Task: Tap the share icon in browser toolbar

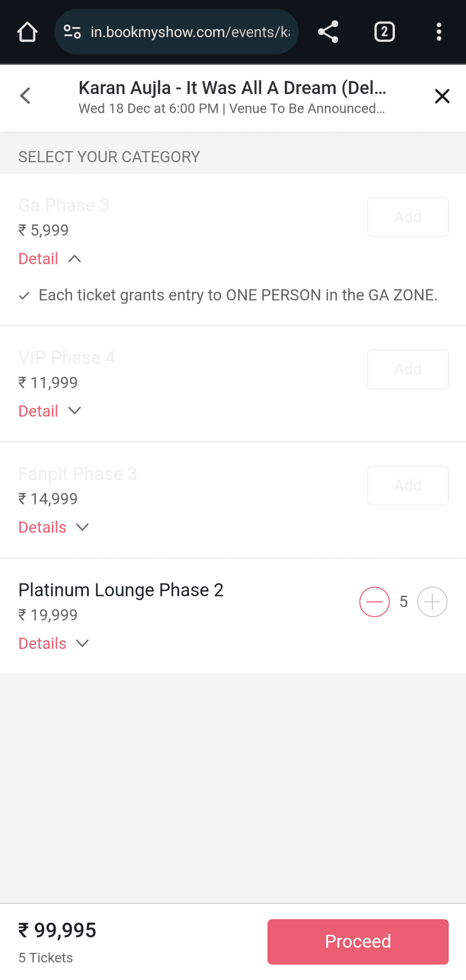Action: (x=328, y=32)
